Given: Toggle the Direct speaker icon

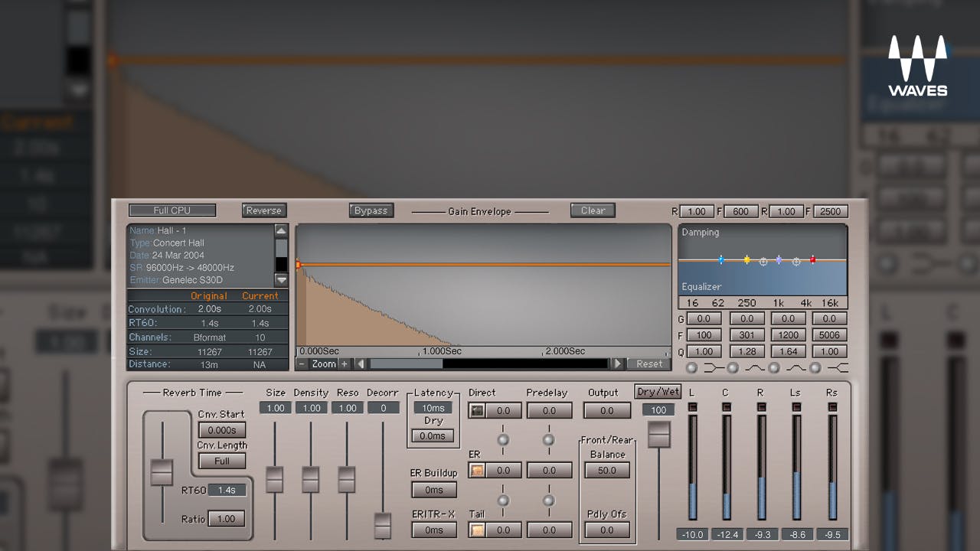Looking at the screenshot, I should click(x=476, y=410).
